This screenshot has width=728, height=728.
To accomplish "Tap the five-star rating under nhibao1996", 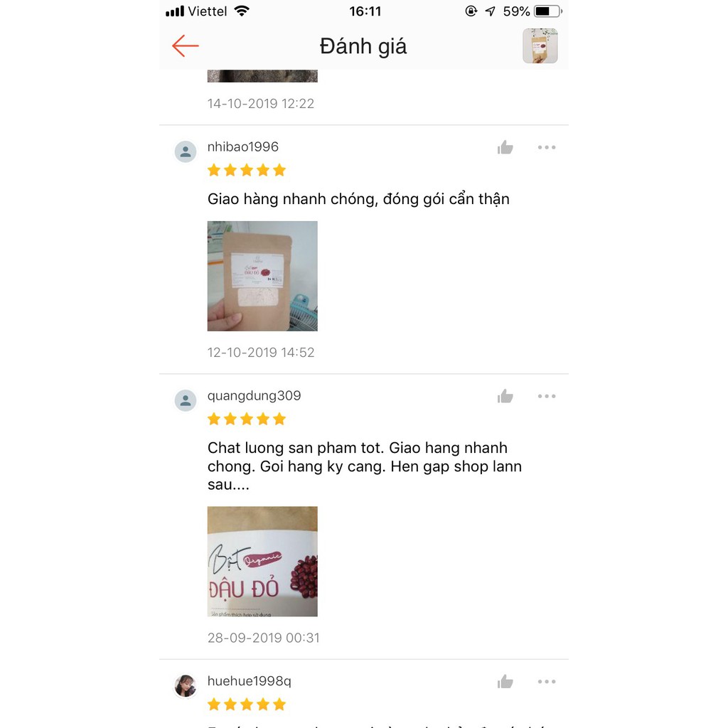I will click(x=247, y=171).
